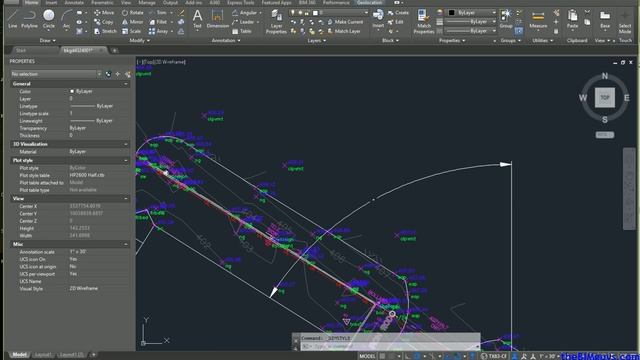Select the Mirror tool

click(133, 22)
